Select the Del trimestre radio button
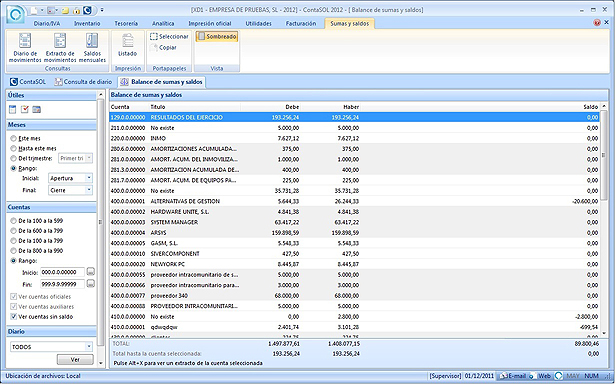Screen dimensions: 615x384 pos(13,158)
